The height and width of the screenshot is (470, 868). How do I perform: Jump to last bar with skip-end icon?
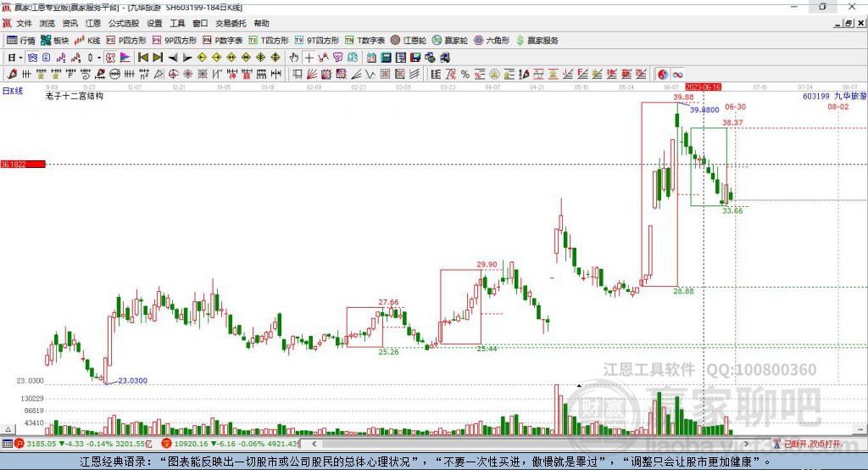tap(158, 58)
